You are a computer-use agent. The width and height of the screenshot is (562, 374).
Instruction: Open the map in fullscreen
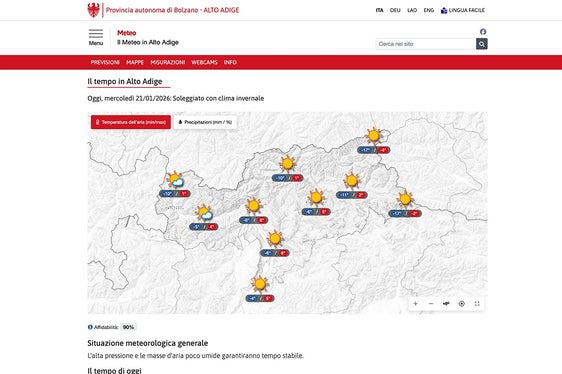click(477, 304)
